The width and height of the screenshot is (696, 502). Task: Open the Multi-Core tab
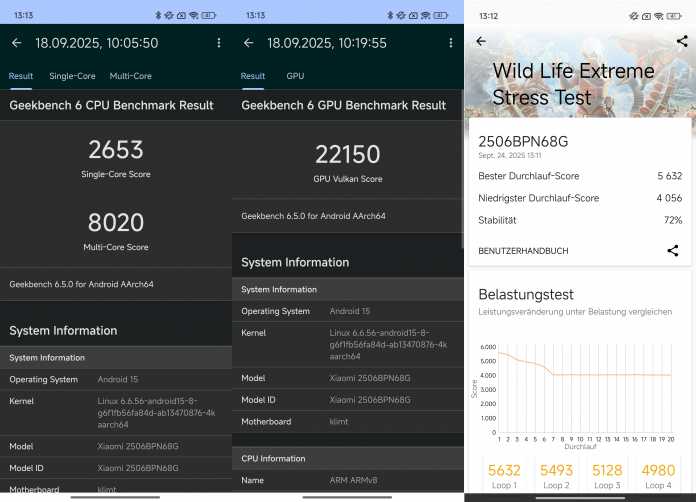pos(130,76)
